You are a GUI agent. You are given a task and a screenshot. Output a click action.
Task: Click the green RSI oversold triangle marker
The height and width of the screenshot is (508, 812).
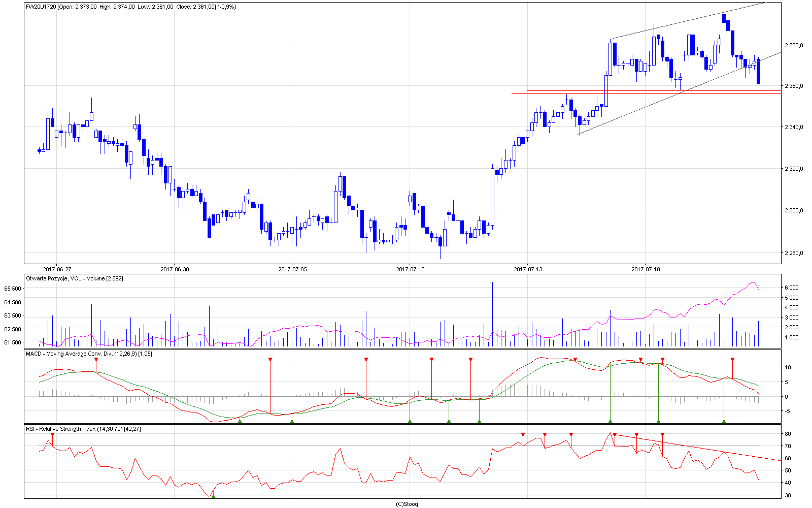[x=213, y=496]
